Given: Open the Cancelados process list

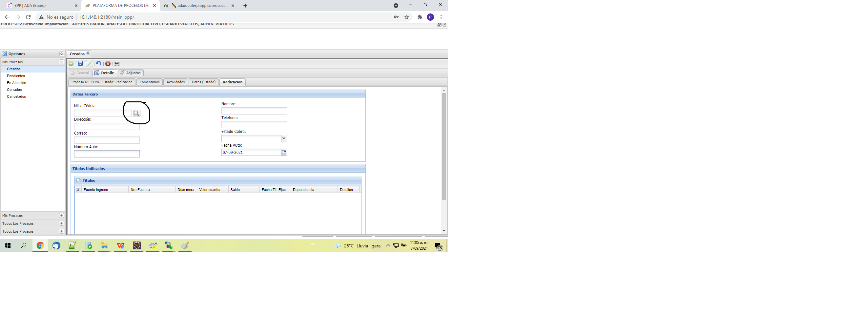Looking at the screenshot, I should 16,97.
